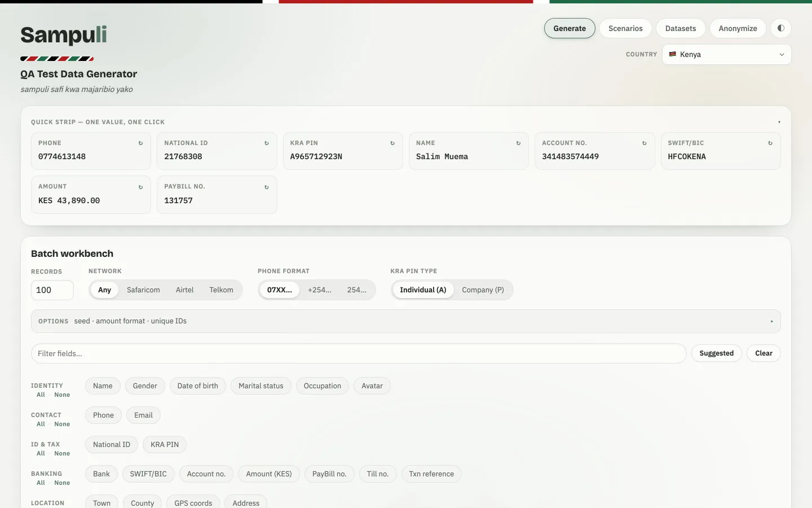812x508 pixels.
Task: Toggle dark mode theme icon
Action: point(781,28)
